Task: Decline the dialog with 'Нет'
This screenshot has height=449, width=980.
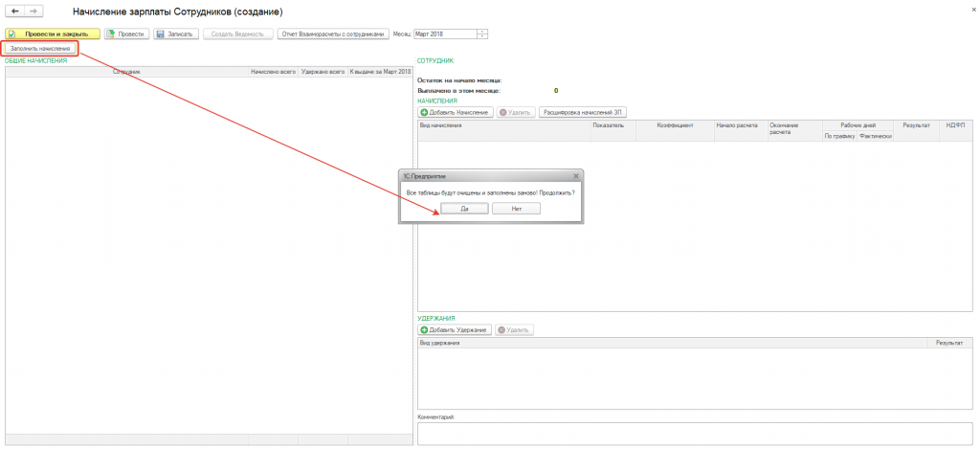Action: 516,209
